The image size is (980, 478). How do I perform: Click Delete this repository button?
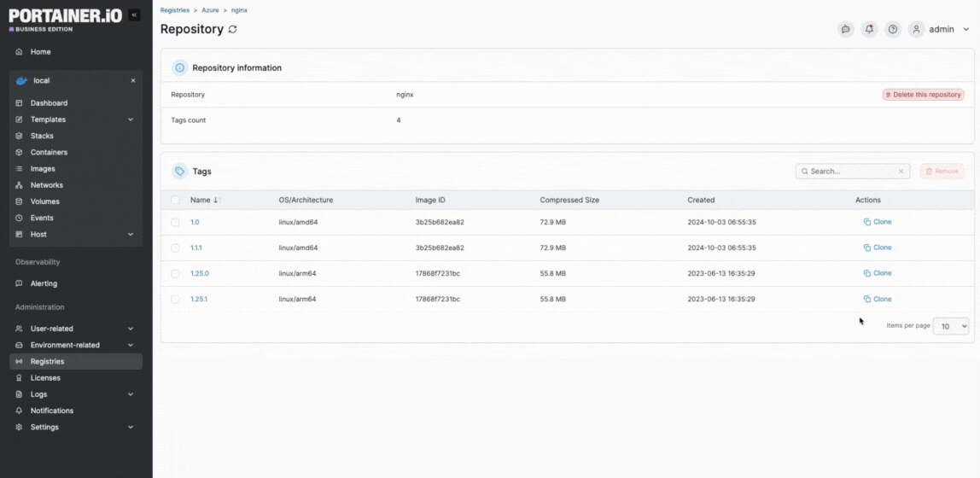pyautogui.click(x=923, y=95)
